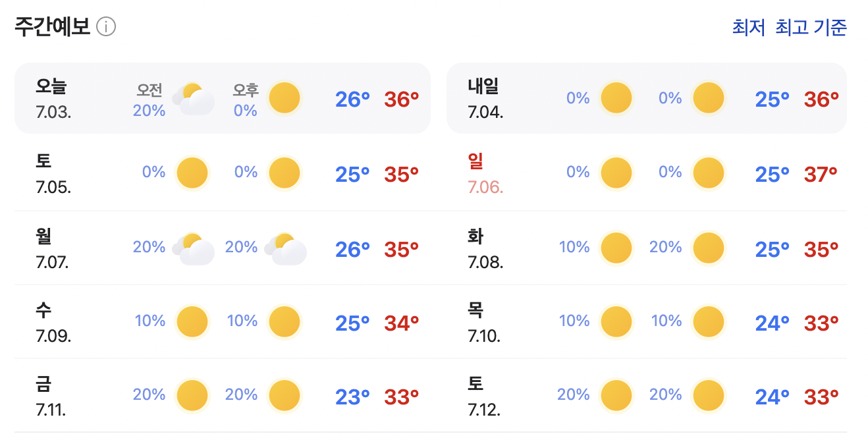The image size is (868, 440).
Task: Click the 37° high temperature on Sunday
Action: coord(821,175)
